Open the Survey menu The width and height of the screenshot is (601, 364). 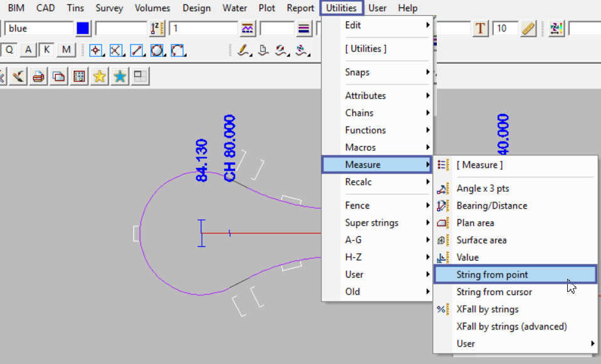(109, 8)
